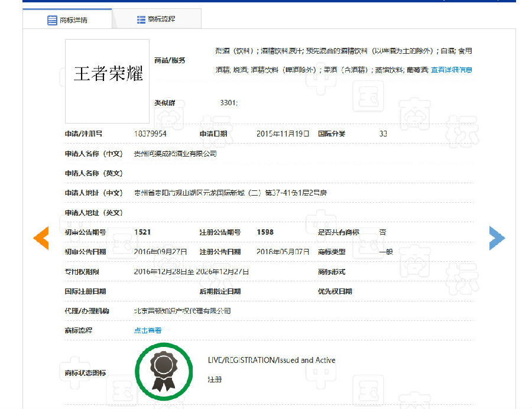
Task: Click the applicant name 贵州问渠成裕酒业有限公司
Action: [x=175, y=154]
